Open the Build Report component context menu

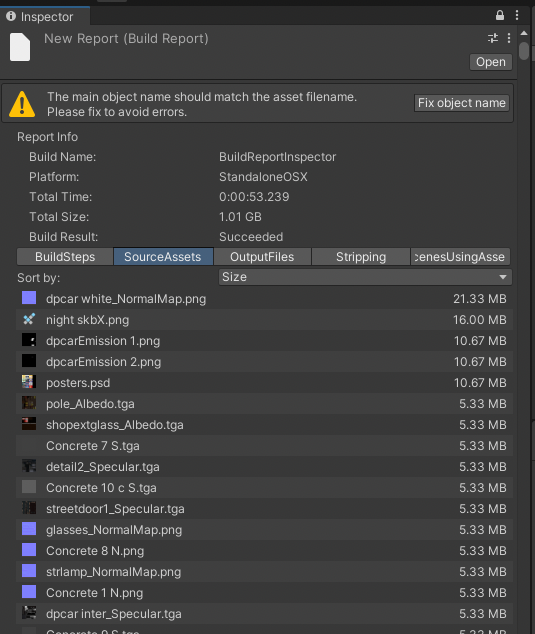click(x=509, y=38)
